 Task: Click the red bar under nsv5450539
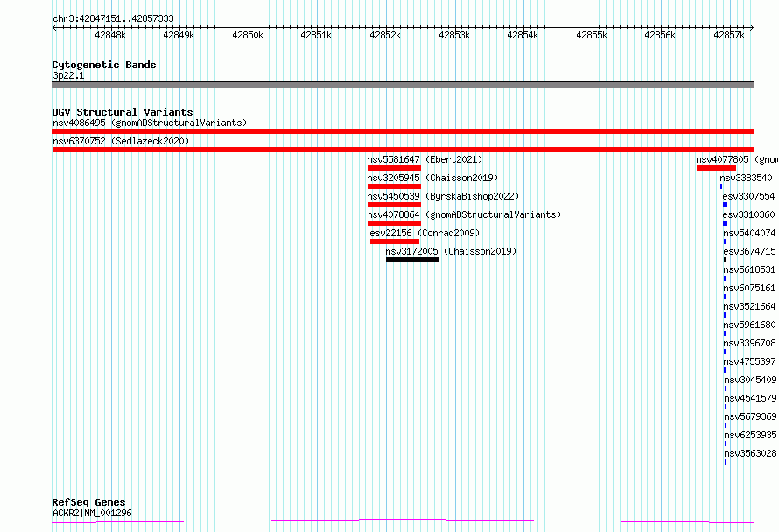(x=394, y=205)
